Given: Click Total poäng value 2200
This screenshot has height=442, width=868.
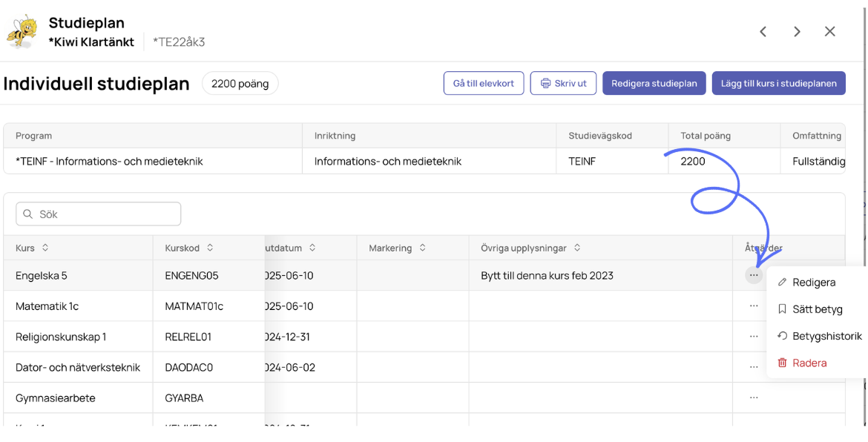Looking at the screenshot, I should tap(693, 162).
